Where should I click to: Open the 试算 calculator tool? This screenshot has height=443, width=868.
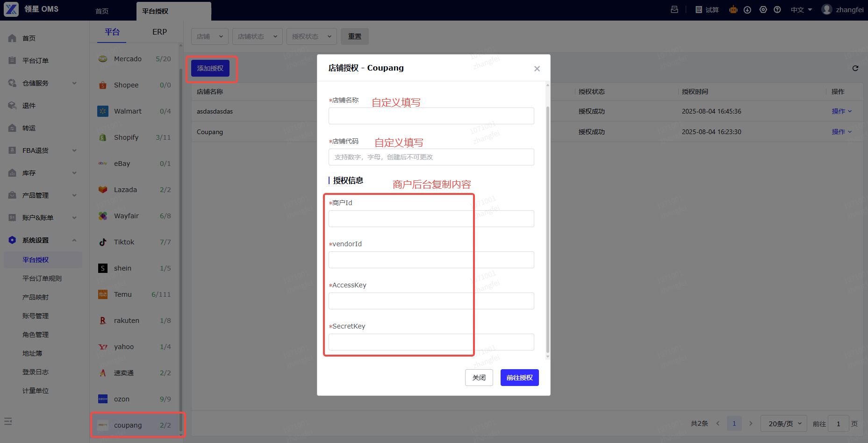(x=707, y=10)
